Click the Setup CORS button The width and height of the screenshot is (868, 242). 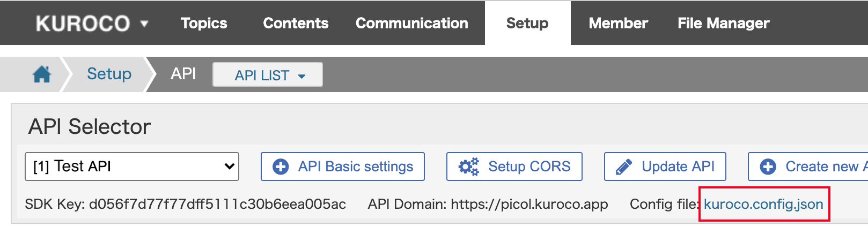pyautogui.click(x=514, y=167)
